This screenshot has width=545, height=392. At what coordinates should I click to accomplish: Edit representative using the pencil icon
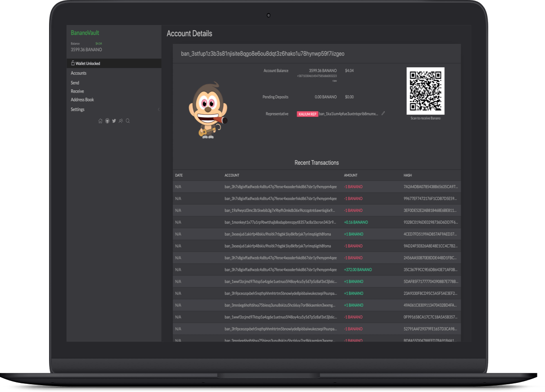click(383, 114)
